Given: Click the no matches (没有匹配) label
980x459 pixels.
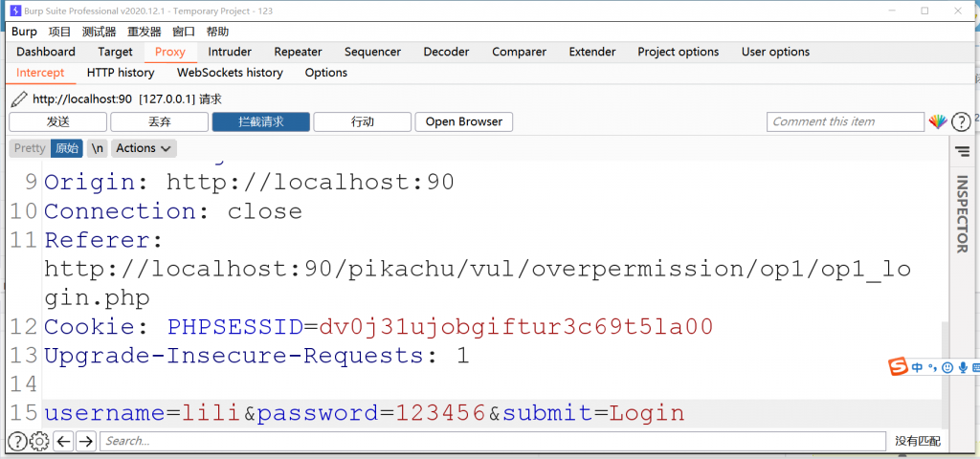Looking at the screenshot, I should tap(917, 442).
